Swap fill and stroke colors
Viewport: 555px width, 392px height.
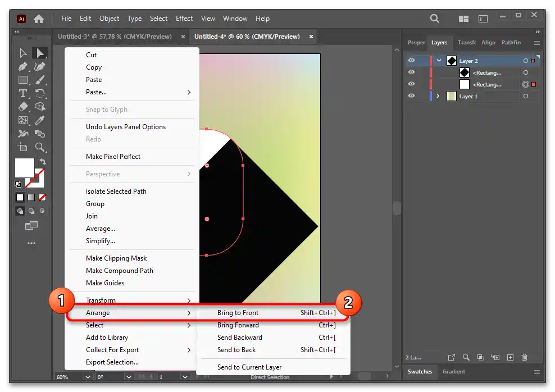[43, 162]
